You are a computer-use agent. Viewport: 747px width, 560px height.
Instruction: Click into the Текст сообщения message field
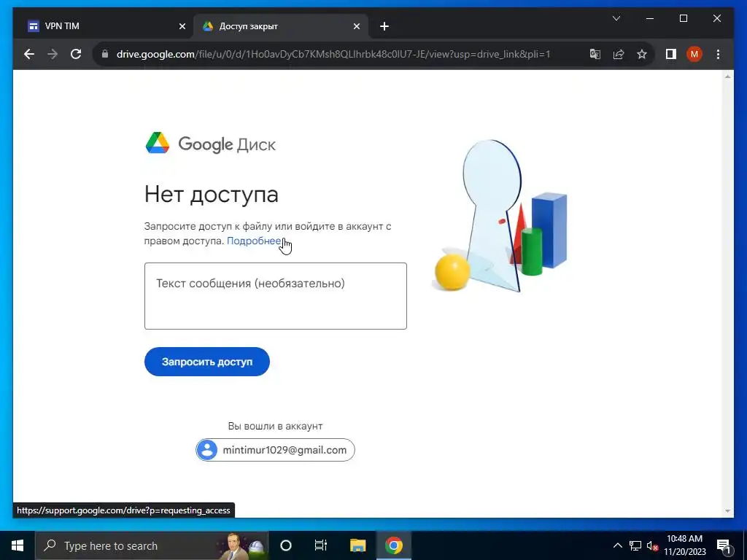click(275, 296)
